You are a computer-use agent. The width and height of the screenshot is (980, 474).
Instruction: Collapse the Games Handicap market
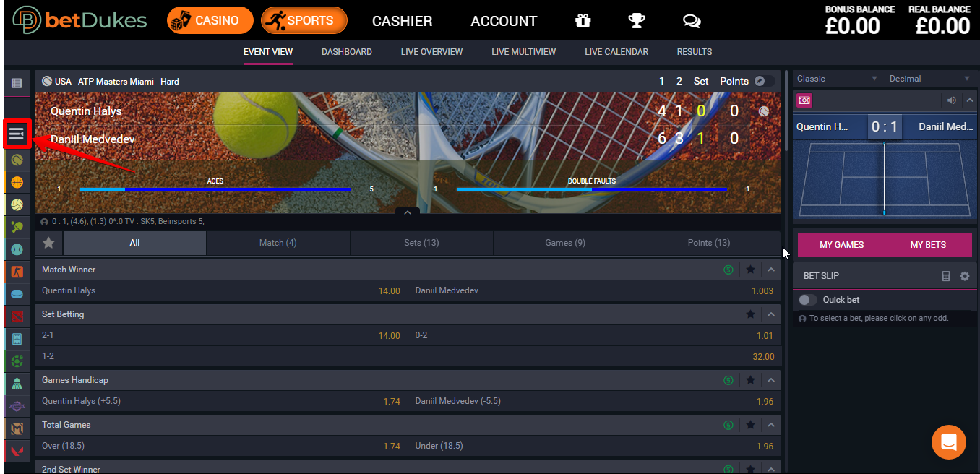(770, 380)
